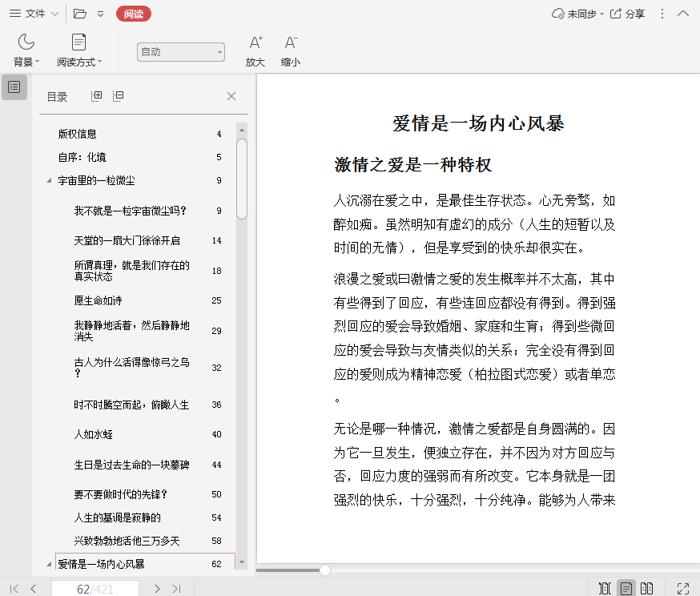Collapse the 爱情是一场内心风暴 section triangle
The image size is (700, 596).
pos(49,564)
